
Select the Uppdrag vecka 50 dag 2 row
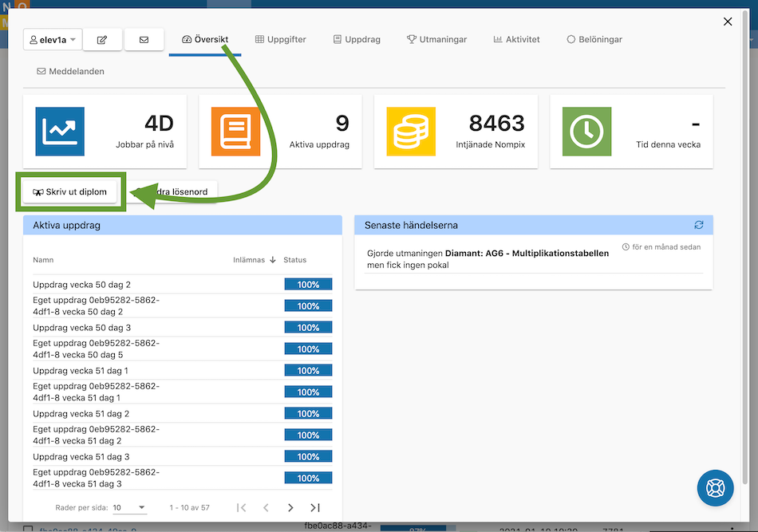pos(183,285)
